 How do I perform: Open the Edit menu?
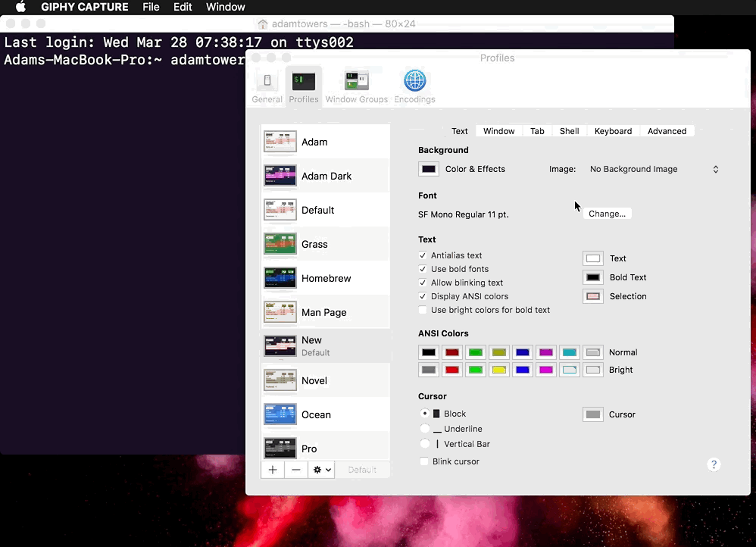point(183,7)
